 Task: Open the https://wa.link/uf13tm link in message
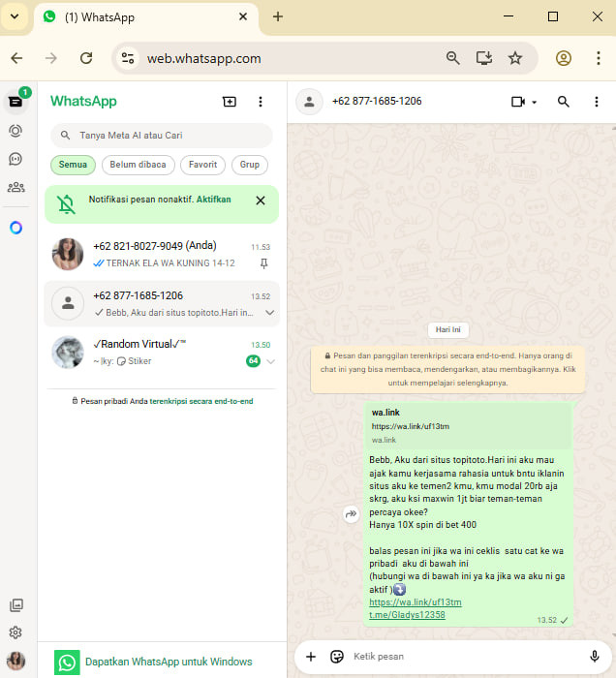[415, 601]
